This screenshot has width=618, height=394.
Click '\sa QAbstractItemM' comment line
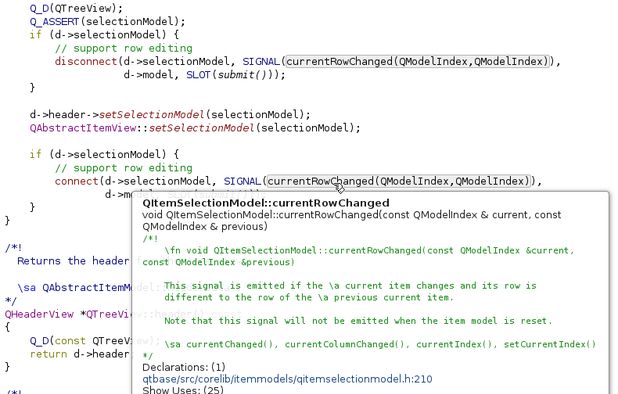(74, 287)
